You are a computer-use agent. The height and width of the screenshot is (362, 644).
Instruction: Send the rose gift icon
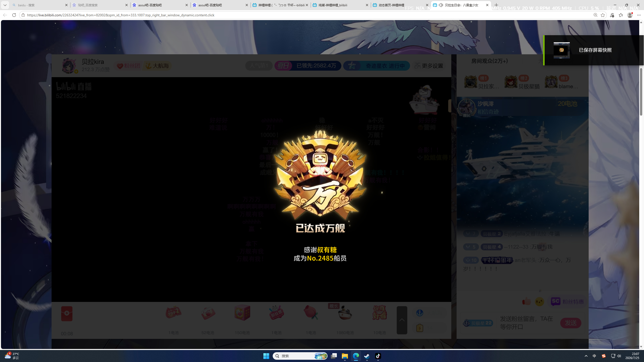pyautogui.click(x=311, y=313)
